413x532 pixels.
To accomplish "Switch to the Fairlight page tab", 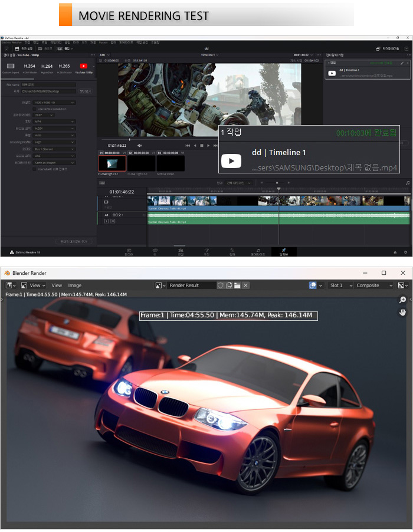I will [x=258, y=252].
